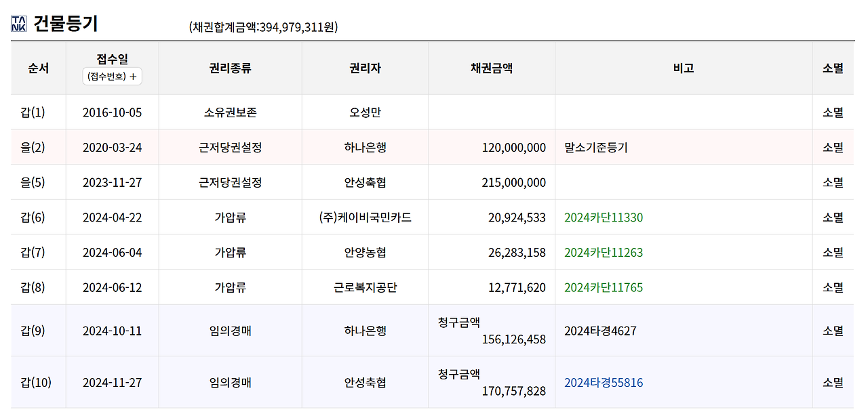Image resolution: width=868 pixels, height=418 pixels.
Task: Click the amount 120,000,000
Action: [514, 147]
